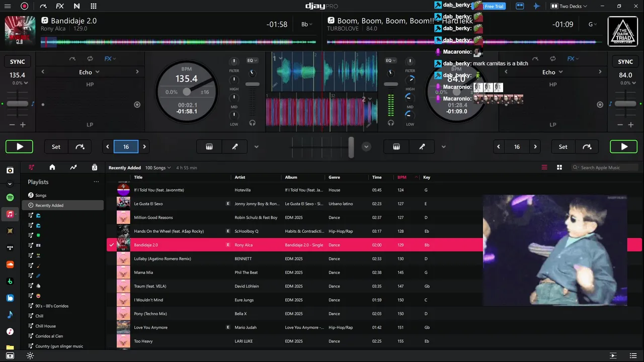Enable left deck FX round toggle button
Screen dimensions: 644x362
click(137, 105)
